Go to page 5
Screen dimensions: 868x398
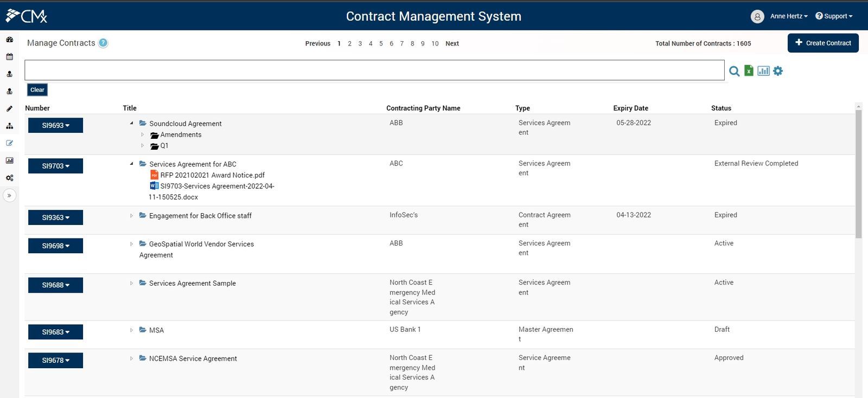point(381,43)
